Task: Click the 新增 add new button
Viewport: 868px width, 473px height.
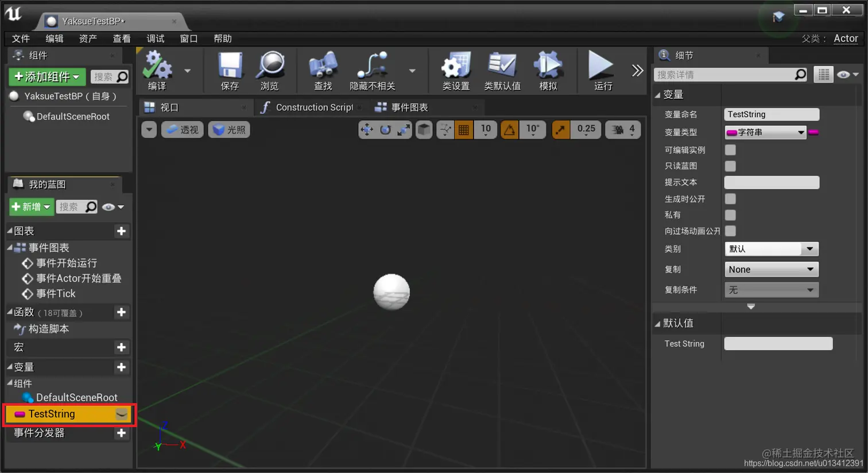Action: [32, 207]
